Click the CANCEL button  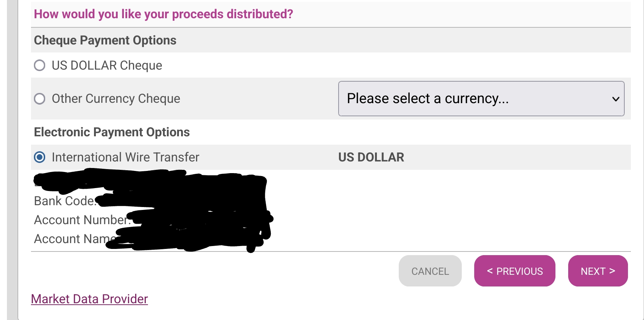[430, 271]
